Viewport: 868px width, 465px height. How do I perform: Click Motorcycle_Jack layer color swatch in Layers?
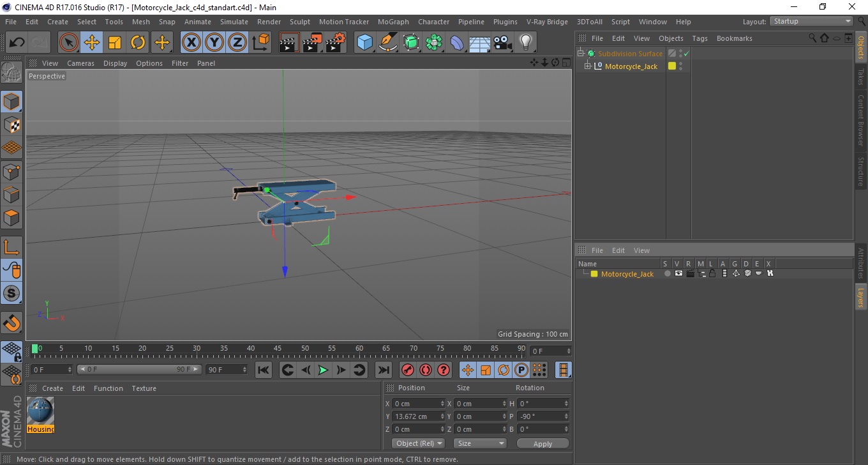594,274
